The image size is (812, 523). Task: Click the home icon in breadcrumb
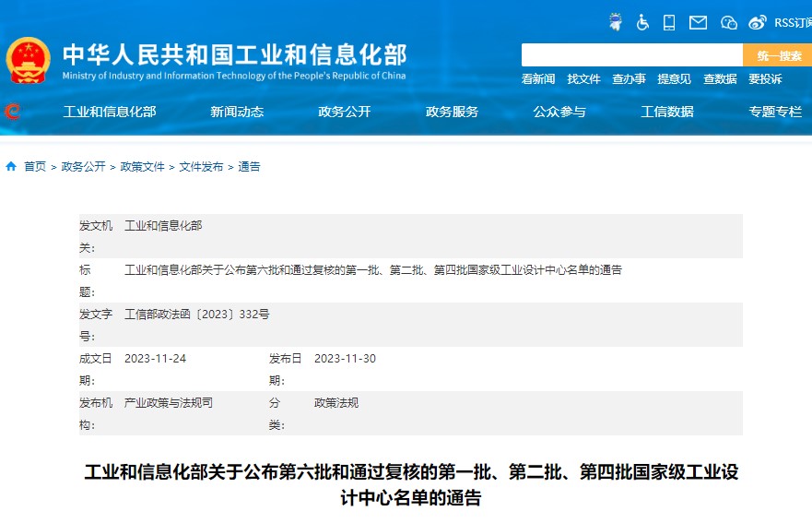11,166
